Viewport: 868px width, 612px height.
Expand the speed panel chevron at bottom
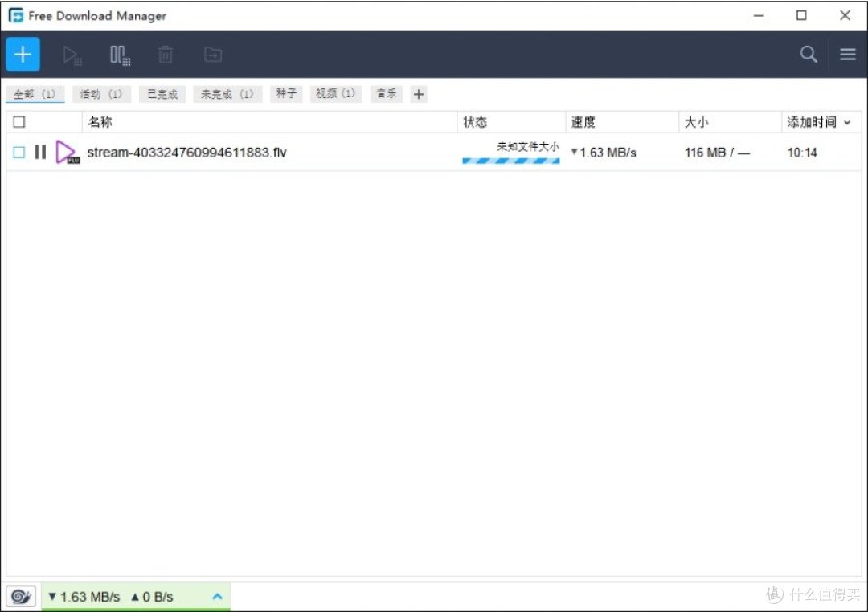click(x=218, y=597)
